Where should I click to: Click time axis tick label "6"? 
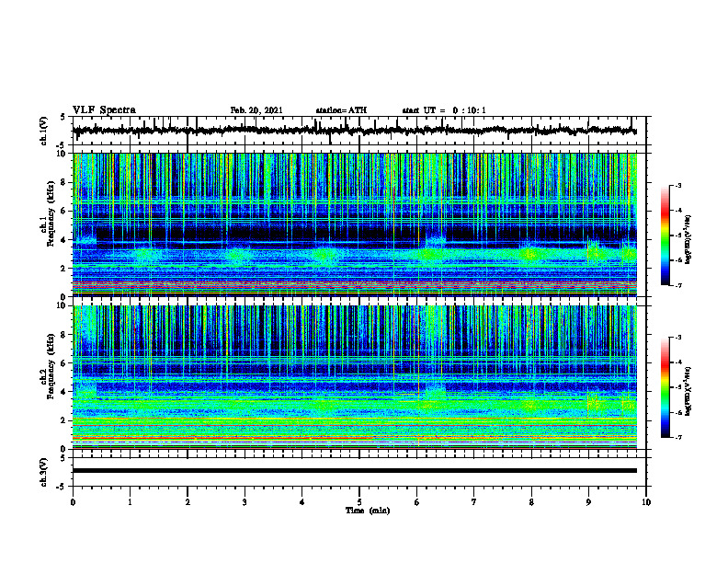pyautogui.click(x=417, y=502)
